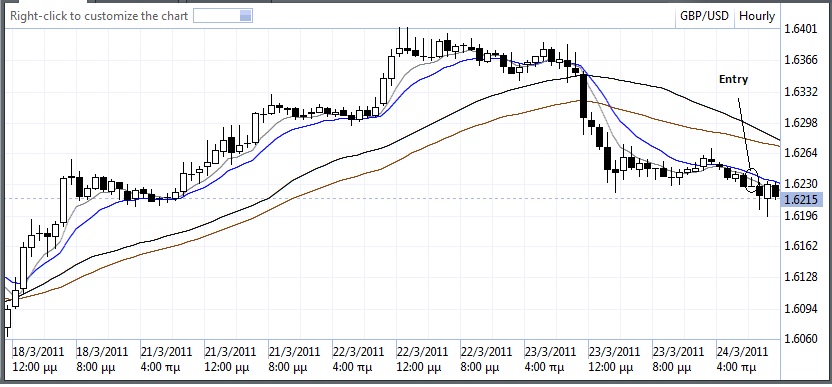Image resolution: width=832 pixels, height=387 pixels.
Task: Click the 1.6401 price axis label
Action: point(800,28)
